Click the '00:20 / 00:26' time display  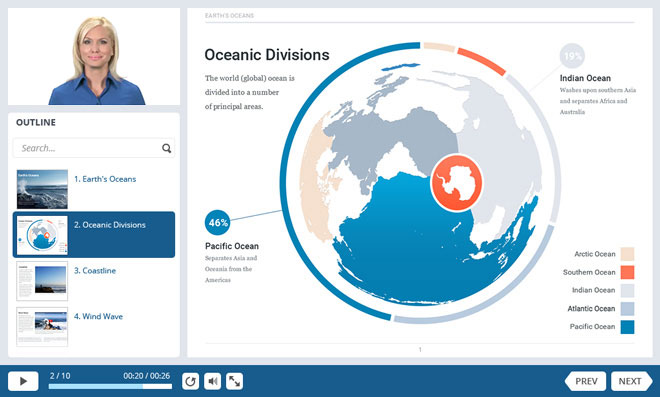(146, 376)
